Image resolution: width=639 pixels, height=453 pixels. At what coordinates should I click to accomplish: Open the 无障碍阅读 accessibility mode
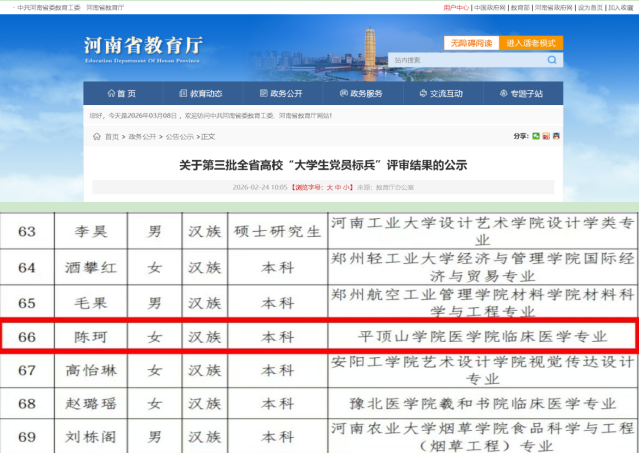pos(471,43)
